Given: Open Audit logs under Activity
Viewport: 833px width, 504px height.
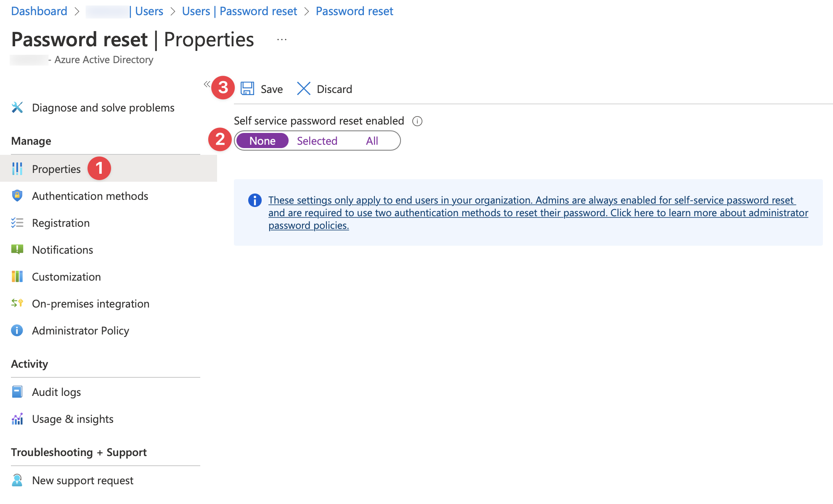Looking at the screenshot, I should point(56,392).
